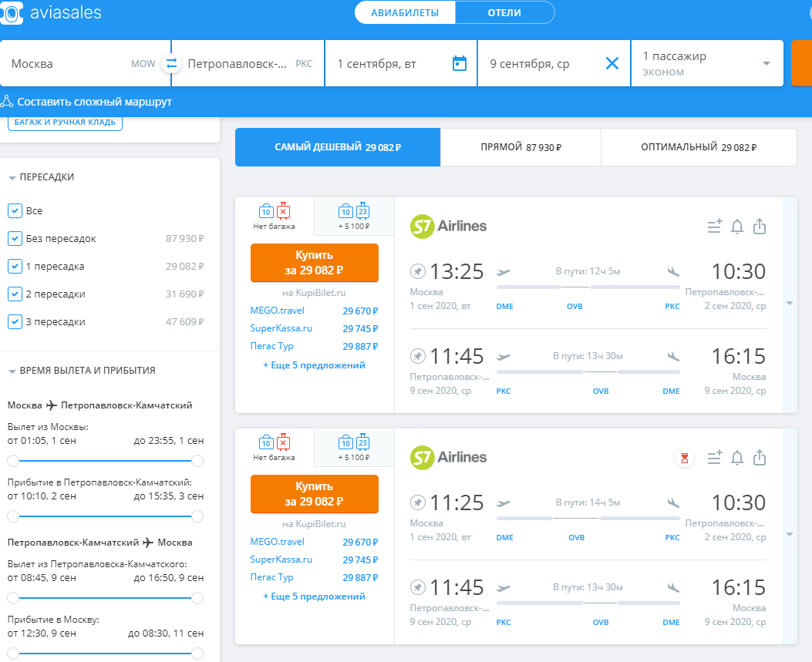
Task: Add first ticket to comparison list
Action: 715,226
